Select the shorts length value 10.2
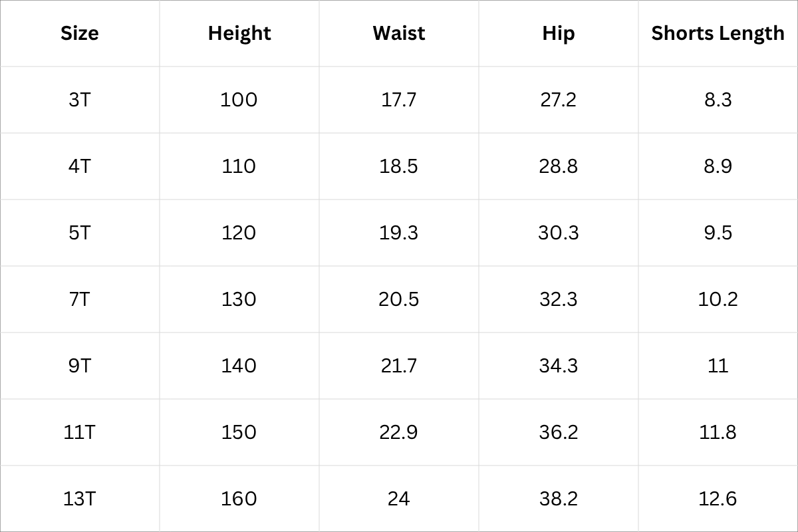 [718, 299]
